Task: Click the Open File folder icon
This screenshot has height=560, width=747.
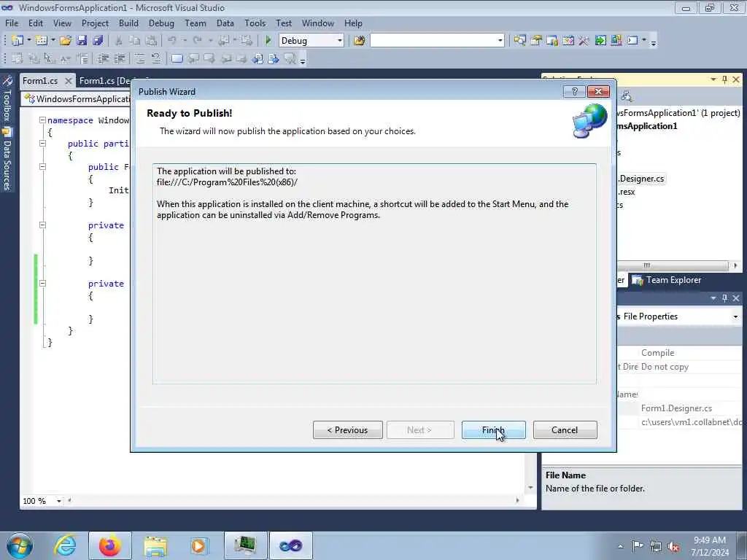Action: click(x=65, y=41)
